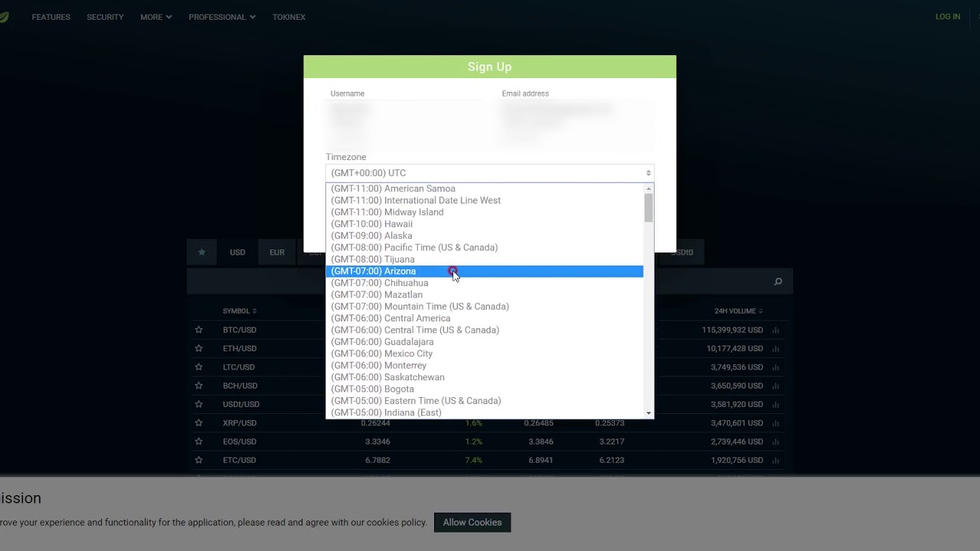This screenshot has width=980, height=551.
Task: Select highlighted Arizona timezone option
Action: click(x=485, y=271)
